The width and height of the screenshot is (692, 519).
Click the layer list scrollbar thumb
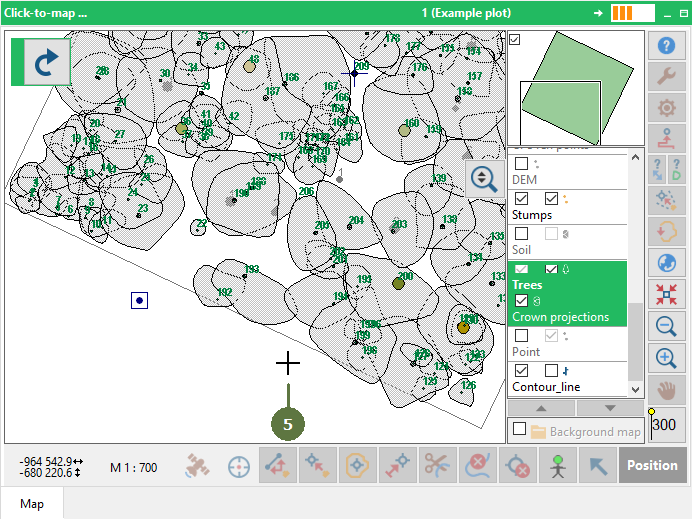coord(636,342)
